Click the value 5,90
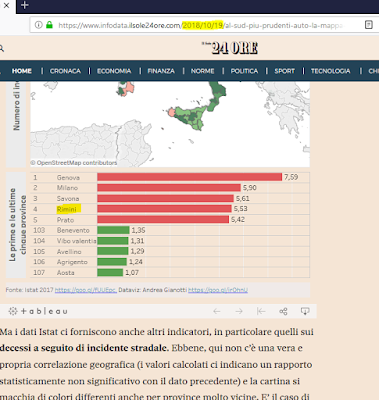 point(250,188)
